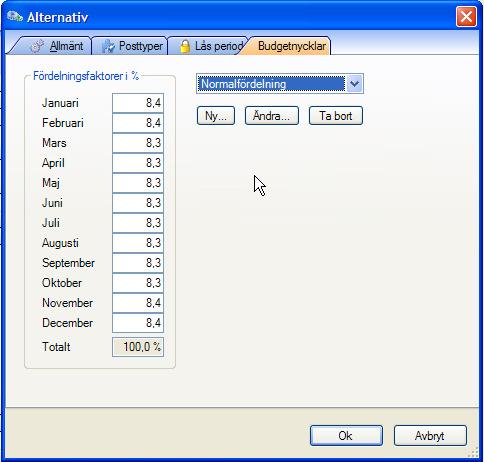Click the Ta bort button

click(336, 116)
